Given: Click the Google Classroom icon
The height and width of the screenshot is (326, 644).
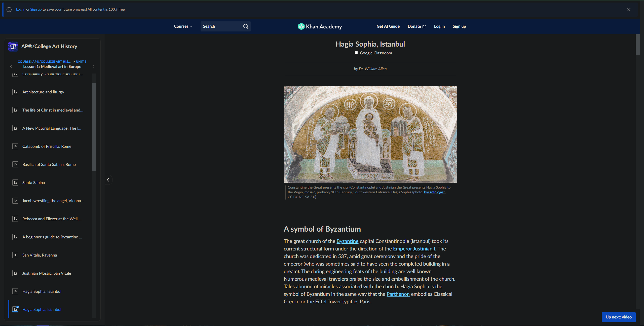Looking at the screenshot, I should click(x=356, y=53).
